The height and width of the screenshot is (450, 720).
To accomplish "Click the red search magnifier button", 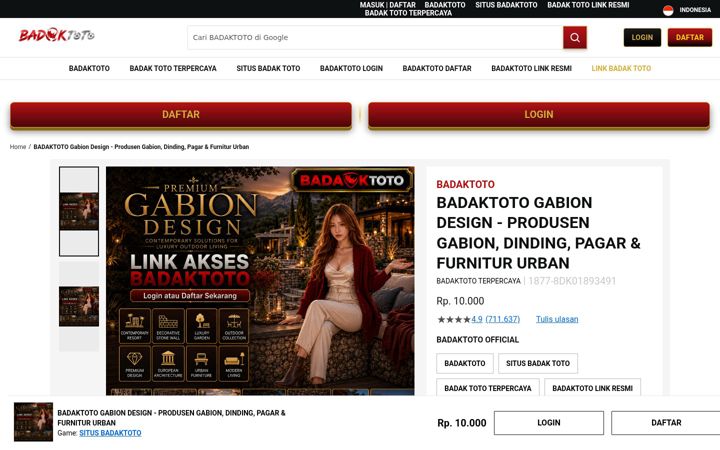I will 575,38.
